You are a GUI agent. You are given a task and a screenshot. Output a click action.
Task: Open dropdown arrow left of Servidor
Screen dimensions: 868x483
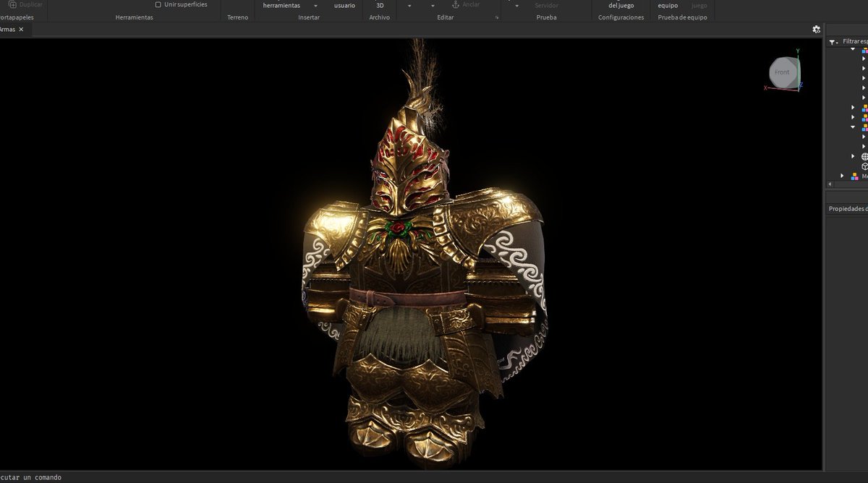516,5
